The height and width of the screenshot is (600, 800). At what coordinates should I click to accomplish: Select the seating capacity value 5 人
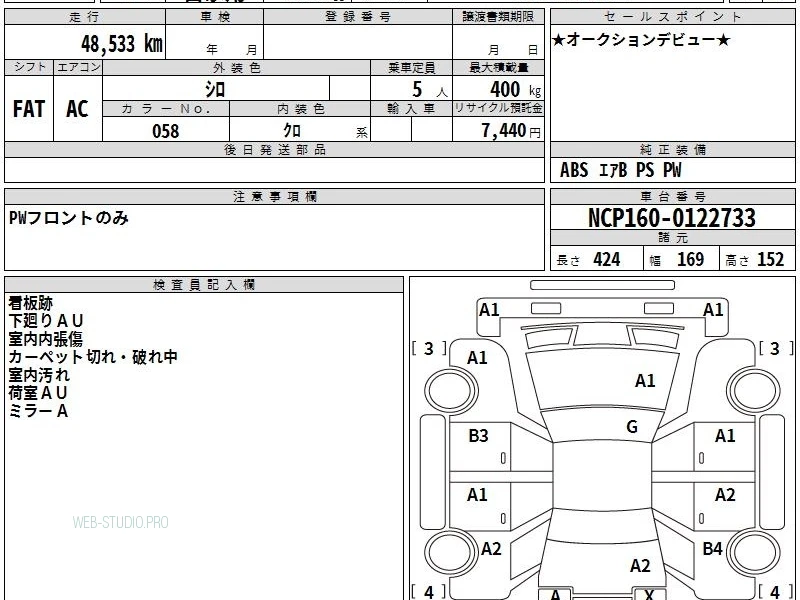pyautogui.click(x=430, y=90)
